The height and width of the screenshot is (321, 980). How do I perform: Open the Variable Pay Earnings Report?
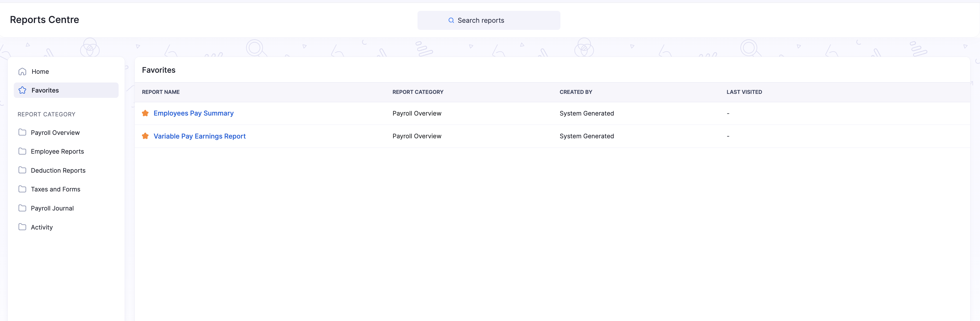pos(200,136)
